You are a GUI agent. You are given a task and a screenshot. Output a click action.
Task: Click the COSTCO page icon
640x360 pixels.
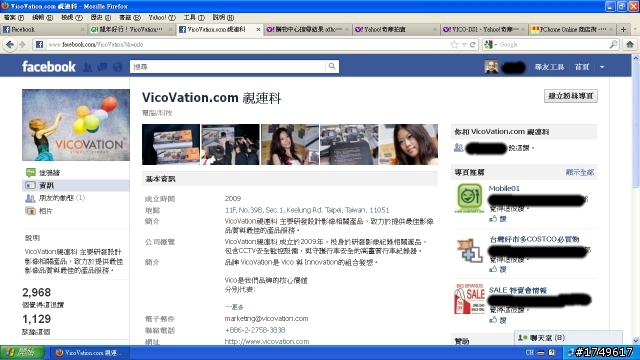click(x=469, y=249)
